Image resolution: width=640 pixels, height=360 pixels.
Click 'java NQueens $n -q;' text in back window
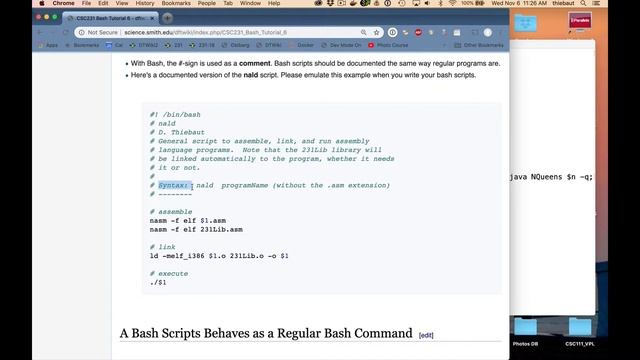pyautogui.click(x=551, y=177)
